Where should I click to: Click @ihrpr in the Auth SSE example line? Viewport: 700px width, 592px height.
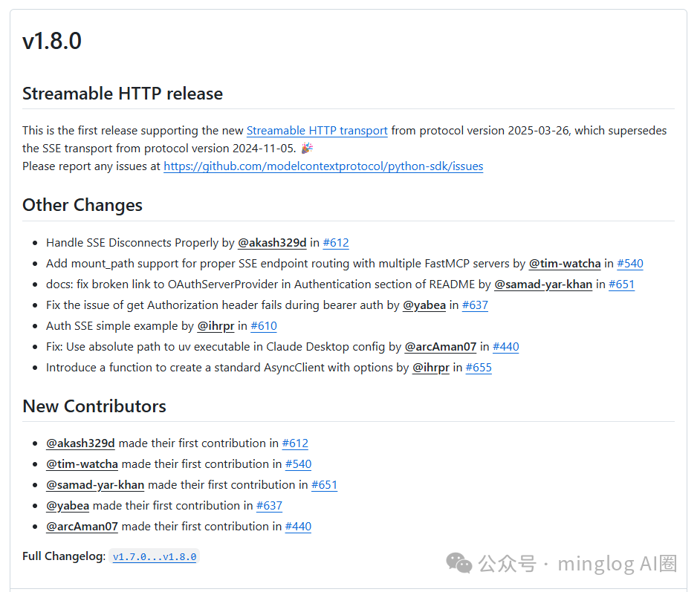click(216, 326)
